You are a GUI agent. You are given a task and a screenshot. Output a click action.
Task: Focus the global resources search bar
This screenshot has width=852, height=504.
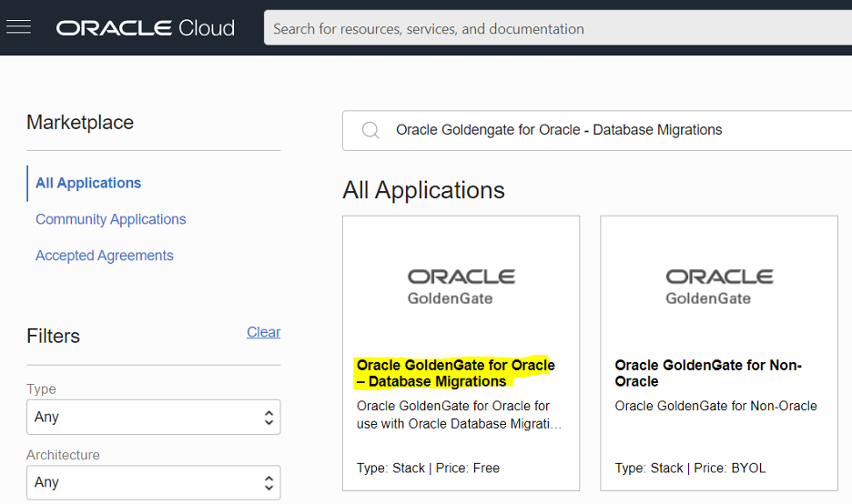click(558, 27)
